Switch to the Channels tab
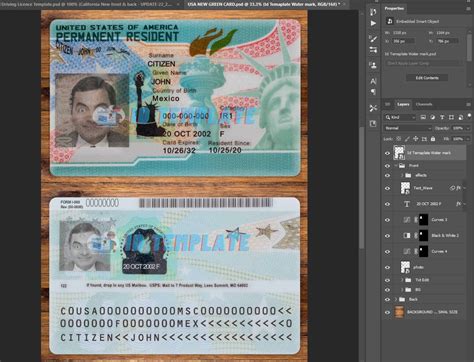Image resolution: width=474 pixels, height=362 pixels. pos(424,104)
